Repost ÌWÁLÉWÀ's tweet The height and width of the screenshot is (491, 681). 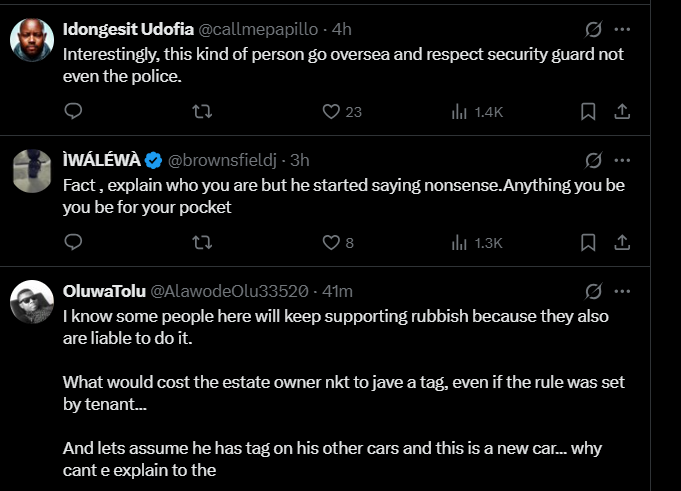[201, 242]
